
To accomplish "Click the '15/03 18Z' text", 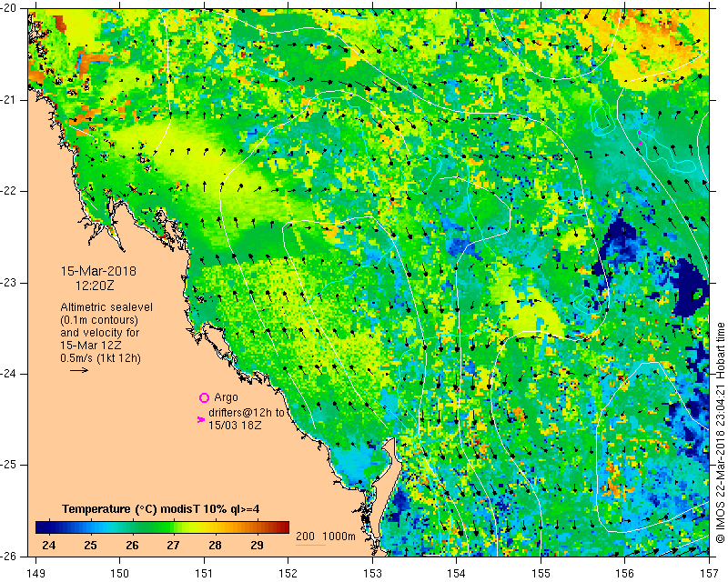I will 235,425.
